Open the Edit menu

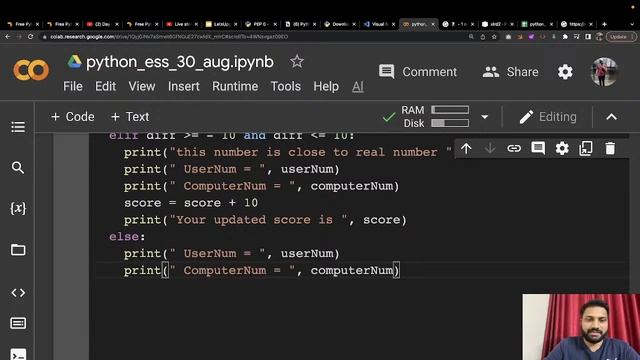pyautogui.click(x=105, y=87)
